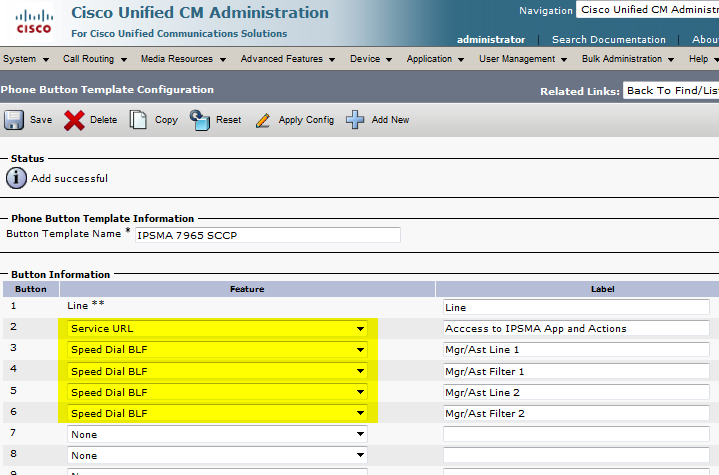Click the Add New plus icon
This screenshot has height=475, width=719.
click(x=355, y=120)
